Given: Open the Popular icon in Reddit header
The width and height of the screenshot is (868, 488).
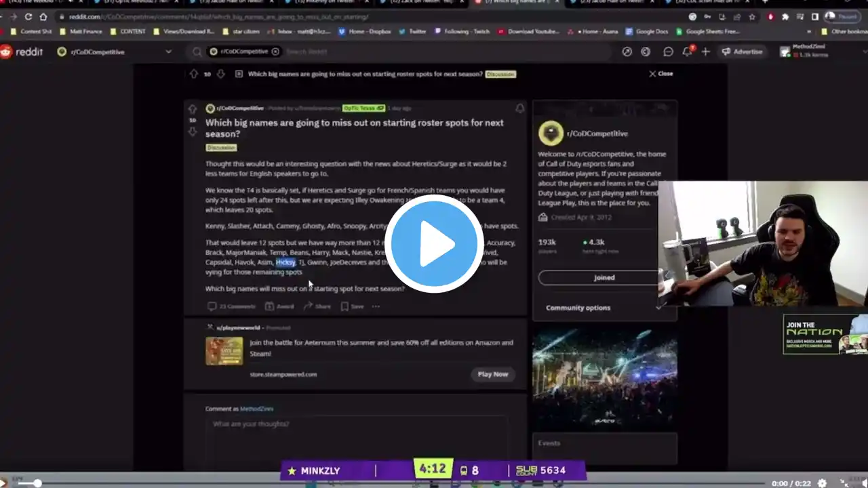Looking at the screenshot, I should (627, 52).
